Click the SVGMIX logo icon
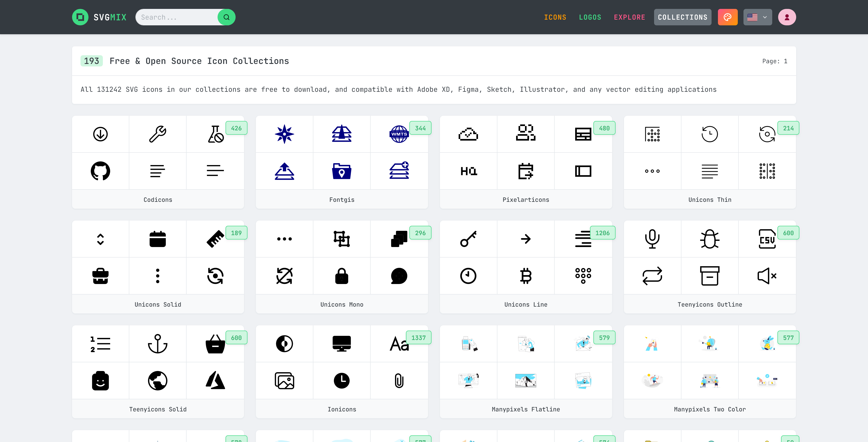The height and width of the screenshot is (442, 868). pyautogui.click(x=80, y=17)
